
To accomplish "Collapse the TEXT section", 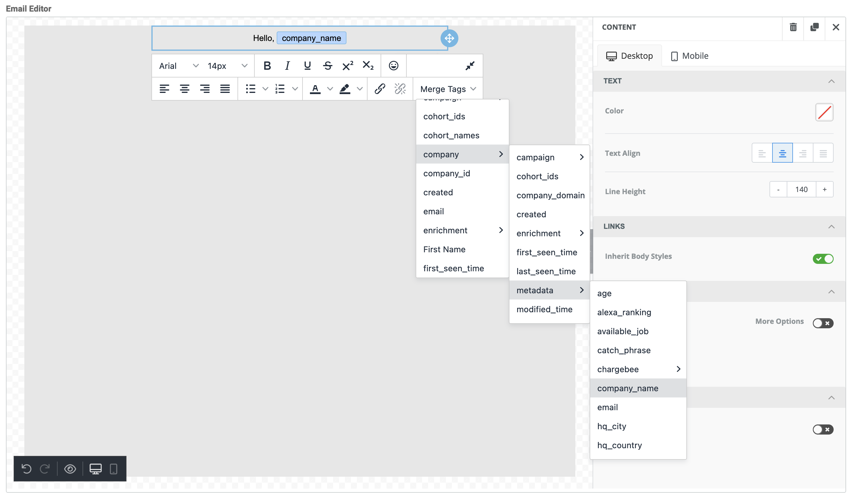I will [831, 81].
